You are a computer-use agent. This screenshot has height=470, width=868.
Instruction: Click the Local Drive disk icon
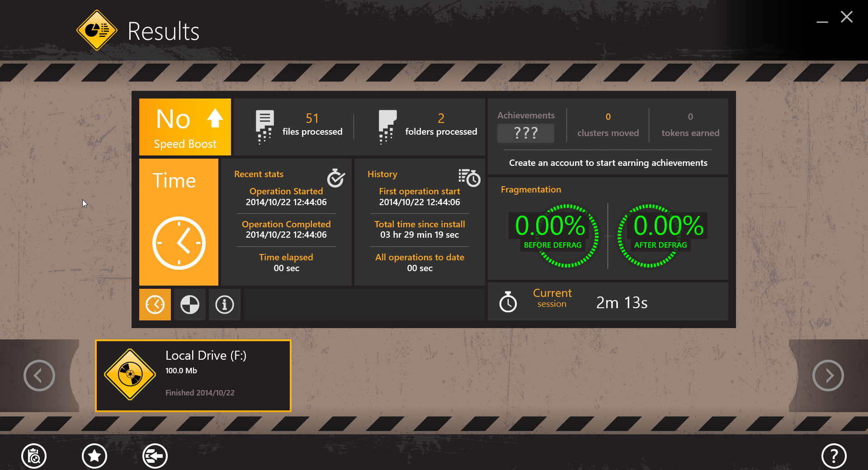point(130,374)
